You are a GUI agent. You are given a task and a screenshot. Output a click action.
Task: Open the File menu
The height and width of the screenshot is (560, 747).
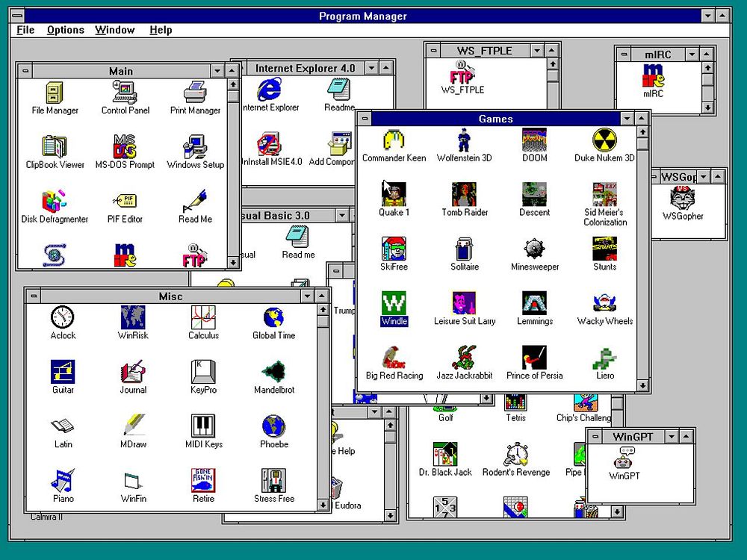coord(25,30)
